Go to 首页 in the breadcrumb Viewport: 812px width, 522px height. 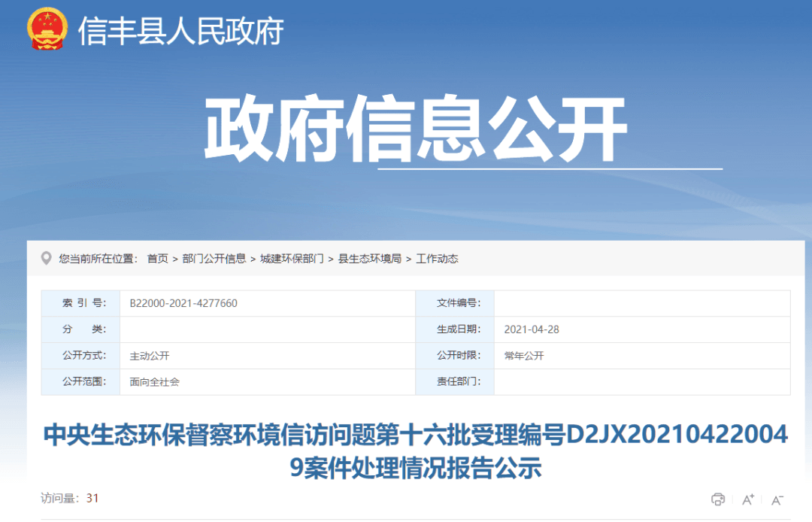tap(158, 259)
